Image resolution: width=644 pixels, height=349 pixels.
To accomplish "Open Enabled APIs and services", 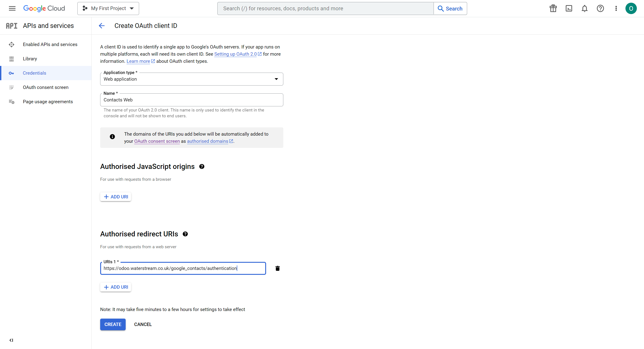I will pyautogui.click(x=46, y=44).
